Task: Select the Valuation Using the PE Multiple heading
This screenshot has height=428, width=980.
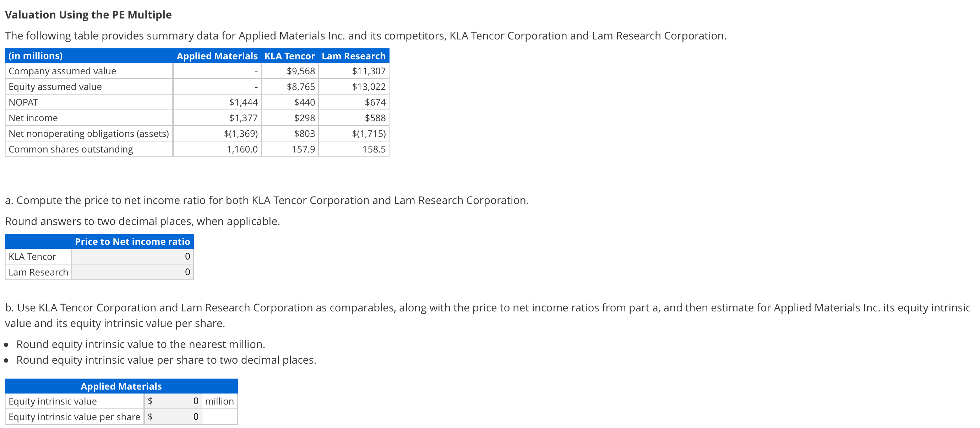Action: (88, 15)
